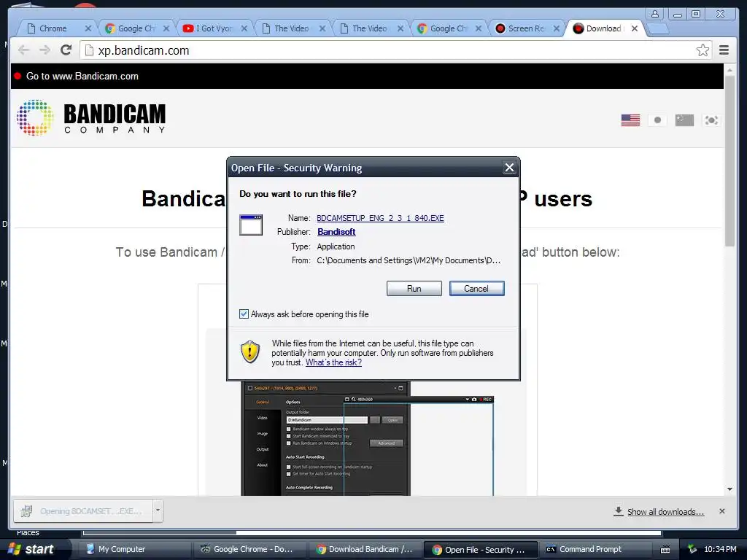The width and height of the screenshot is (747, 560).
Task: Reload the page with the refresh icon
Action: (66, 50)
